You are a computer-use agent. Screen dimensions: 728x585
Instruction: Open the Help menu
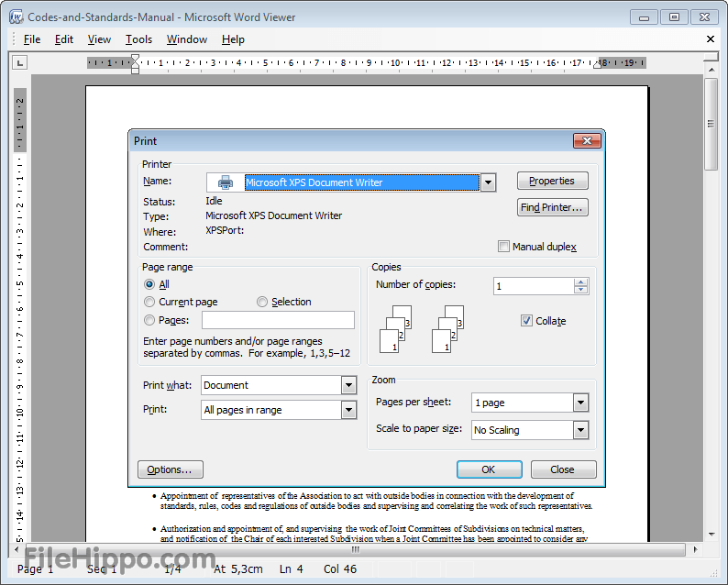(233, 39)
